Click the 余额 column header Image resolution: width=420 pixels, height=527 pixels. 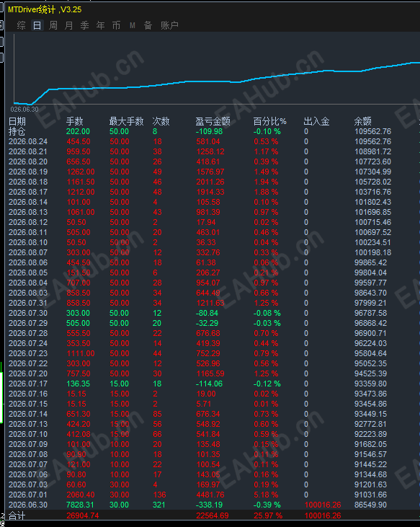click(363, 121)
